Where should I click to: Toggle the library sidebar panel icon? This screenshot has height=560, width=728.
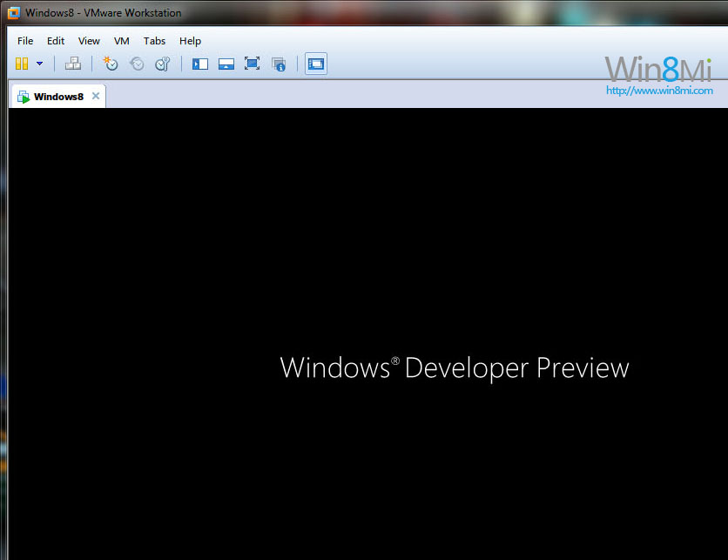pos(200,64)
